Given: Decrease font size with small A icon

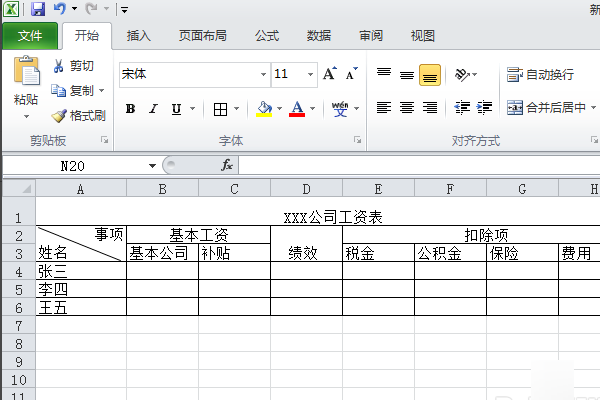Looking at the screenshot, I should [x=351, y=73].
